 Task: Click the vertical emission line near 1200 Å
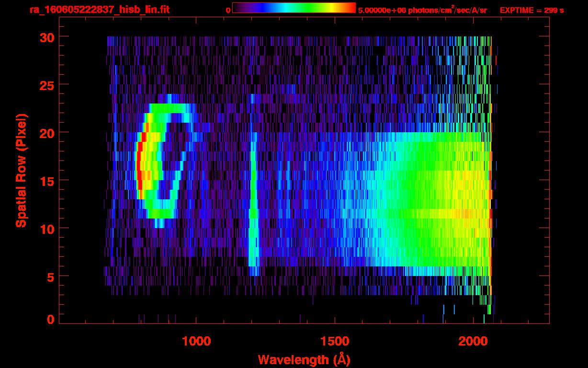253,201
